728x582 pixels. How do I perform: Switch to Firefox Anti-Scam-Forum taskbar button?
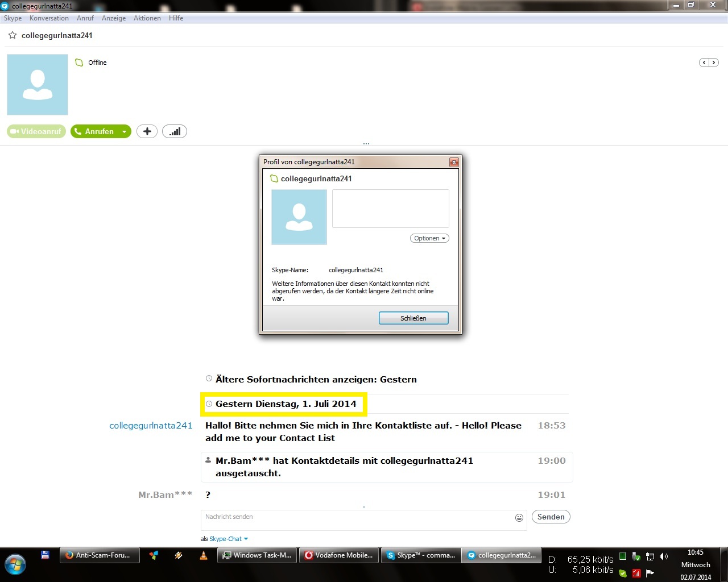[100, 555]
